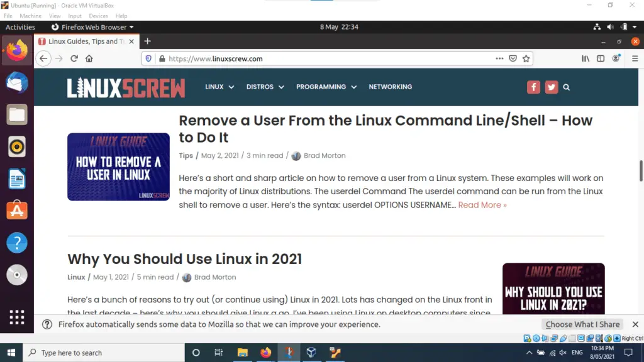Reload the current page
Image resolution: width=644 pixels, height=362 pixels.
pos(74,58)
